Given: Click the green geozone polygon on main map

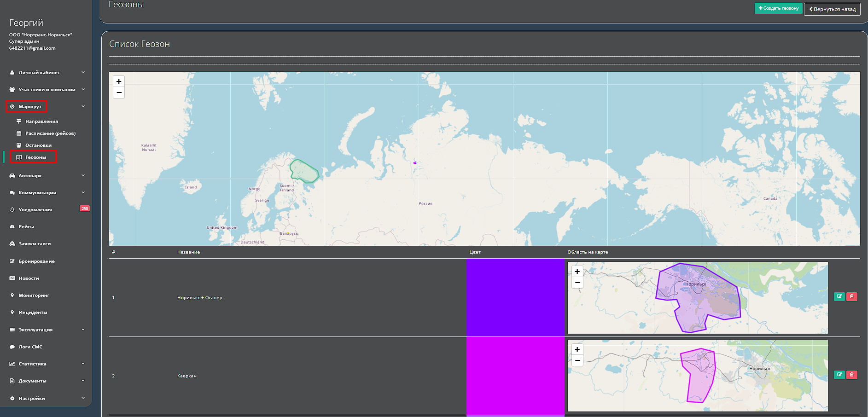Looking at the screenshot, I should (304, 171).
